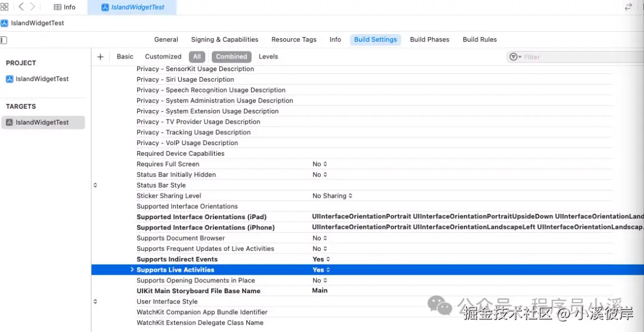Select Privacy - Tracking Usage Description row

point(193,132)
